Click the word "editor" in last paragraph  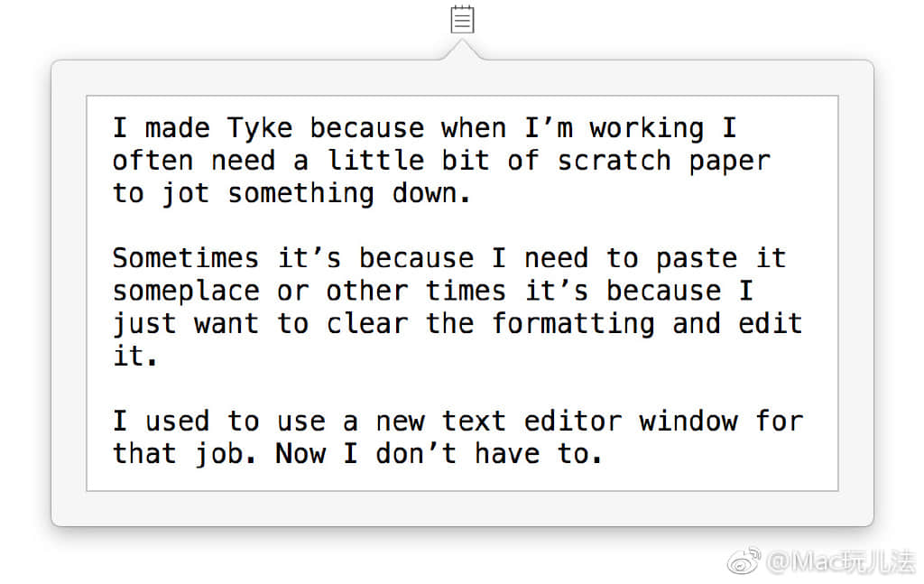pyautogui.click(x=573, y=421)
